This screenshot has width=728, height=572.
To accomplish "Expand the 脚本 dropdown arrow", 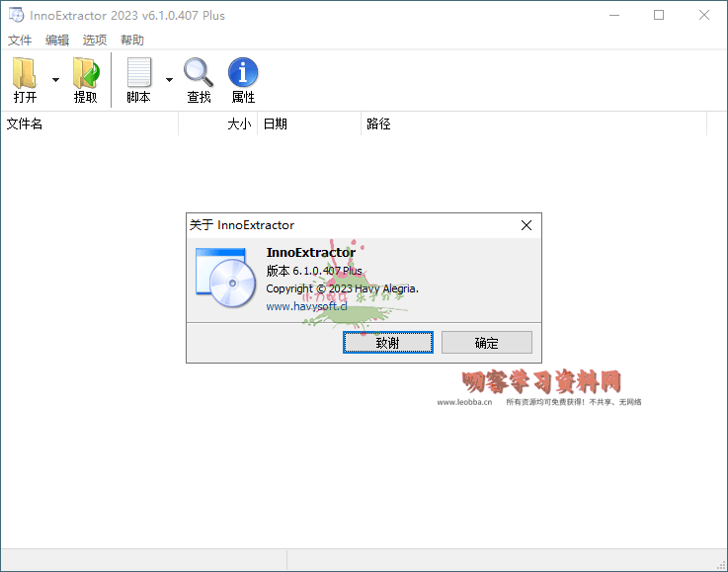I will click(x=169, y=80).
